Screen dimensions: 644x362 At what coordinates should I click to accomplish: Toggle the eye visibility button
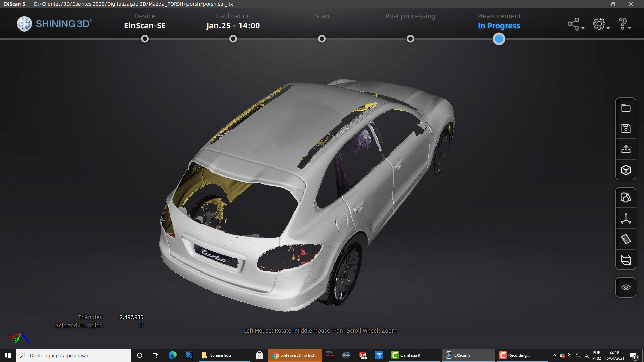pos(626,288)
